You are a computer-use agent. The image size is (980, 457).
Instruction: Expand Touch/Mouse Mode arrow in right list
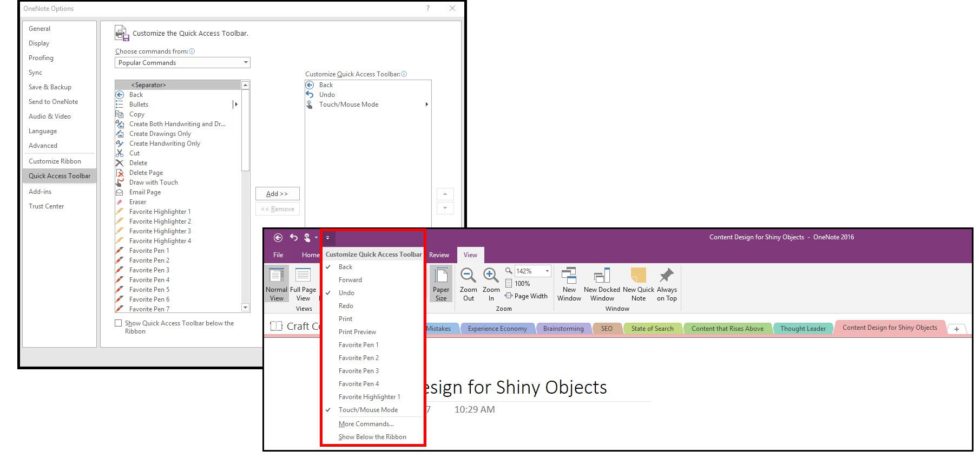pos(426,105)
